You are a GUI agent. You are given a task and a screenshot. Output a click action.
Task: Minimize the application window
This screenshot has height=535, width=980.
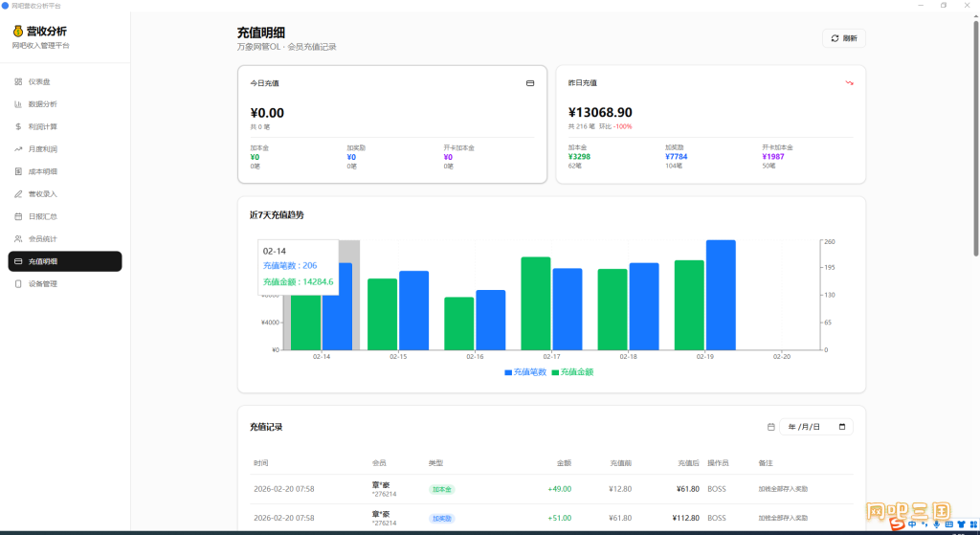click(920, 6)
